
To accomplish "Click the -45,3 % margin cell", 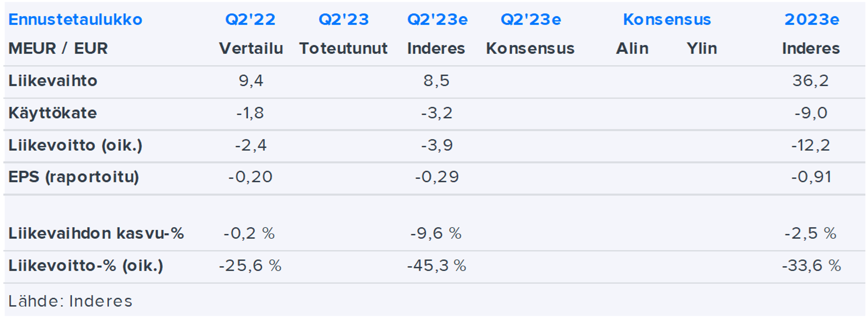I will (437, 266).
